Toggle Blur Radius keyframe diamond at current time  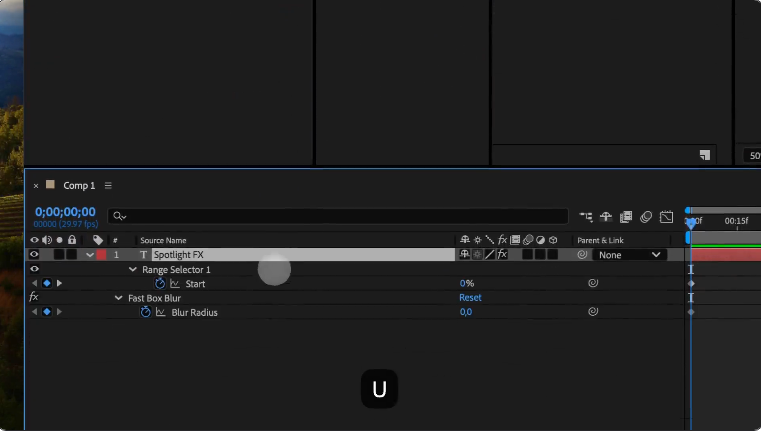point(47,312)
